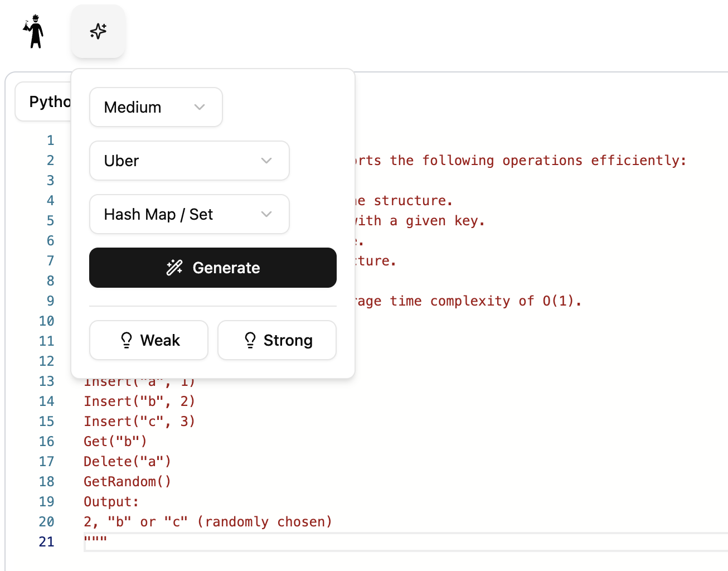
Task: Open the Python language selector
Action: [45, 101]
